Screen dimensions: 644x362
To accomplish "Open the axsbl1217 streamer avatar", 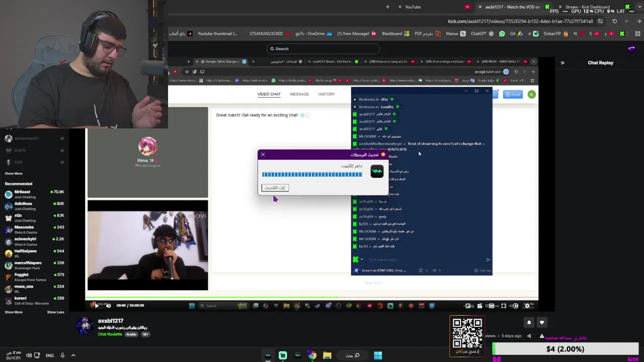I will 85,326.
